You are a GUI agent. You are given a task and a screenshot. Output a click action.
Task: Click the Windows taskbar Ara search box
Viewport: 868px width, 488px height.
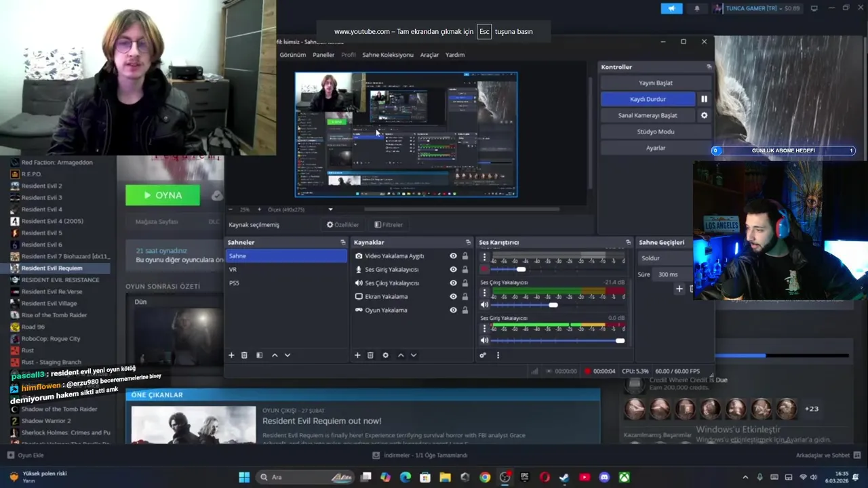(x=305, y=477)
